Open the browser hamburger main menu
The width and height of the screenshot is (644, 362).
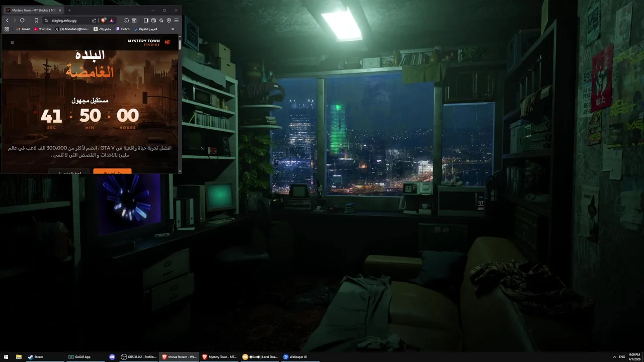coord(176,21)
